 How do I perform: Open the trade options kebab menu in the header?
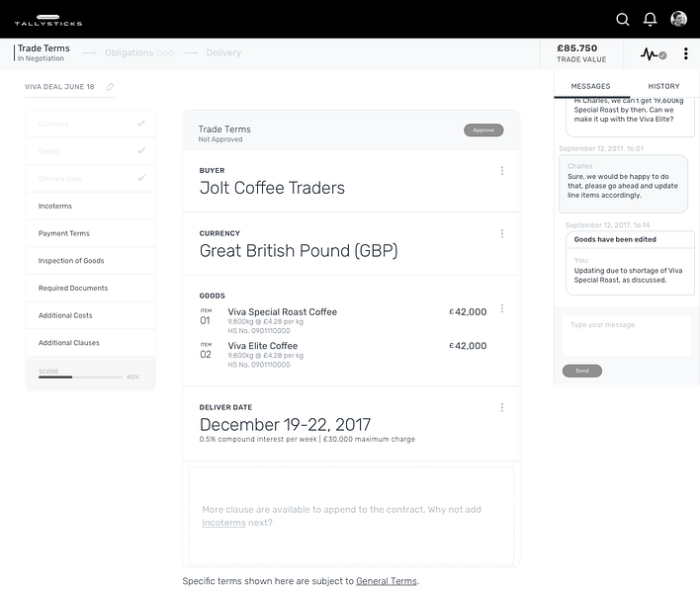[x=686, y=53]
